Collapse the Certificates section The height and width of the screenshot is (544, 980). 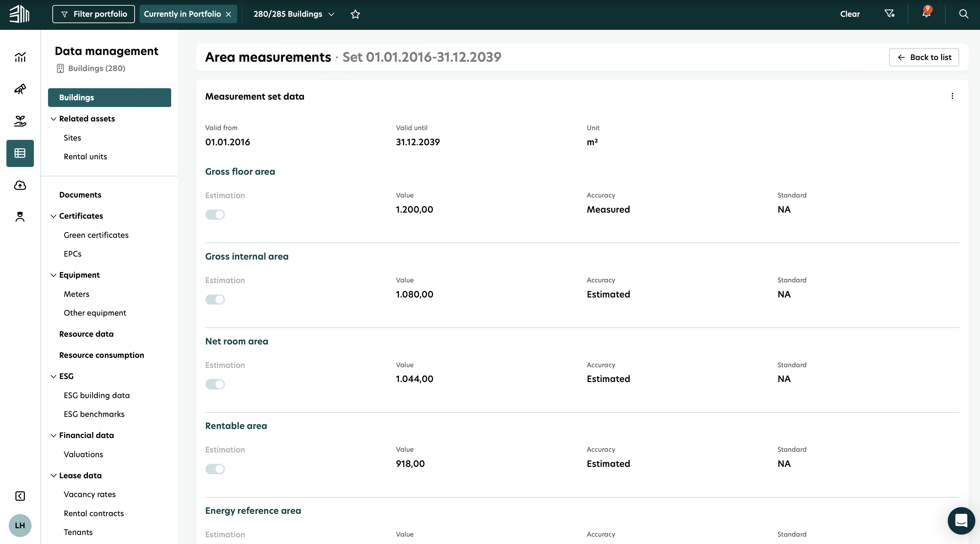[53, 216]
